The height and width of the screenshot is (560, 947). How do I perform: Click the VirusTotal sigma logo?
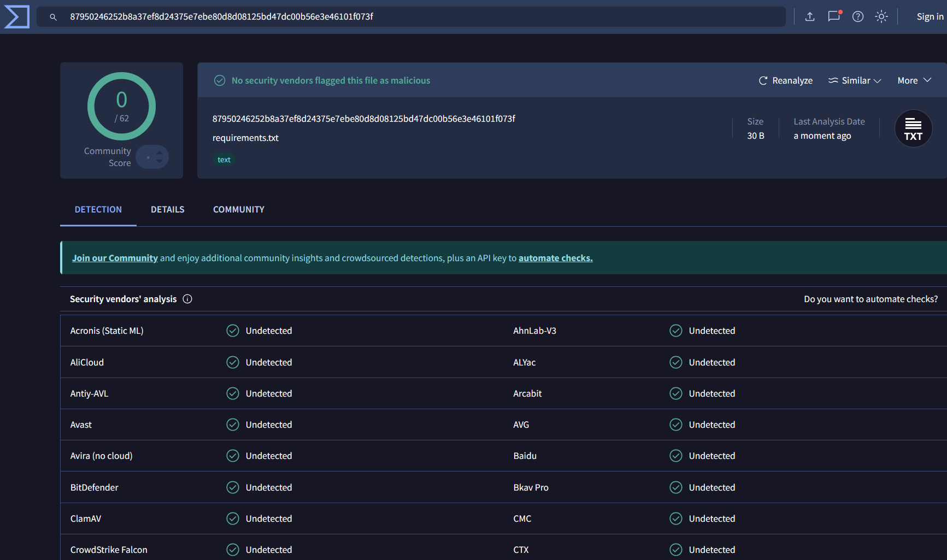(x=16, y=16)
